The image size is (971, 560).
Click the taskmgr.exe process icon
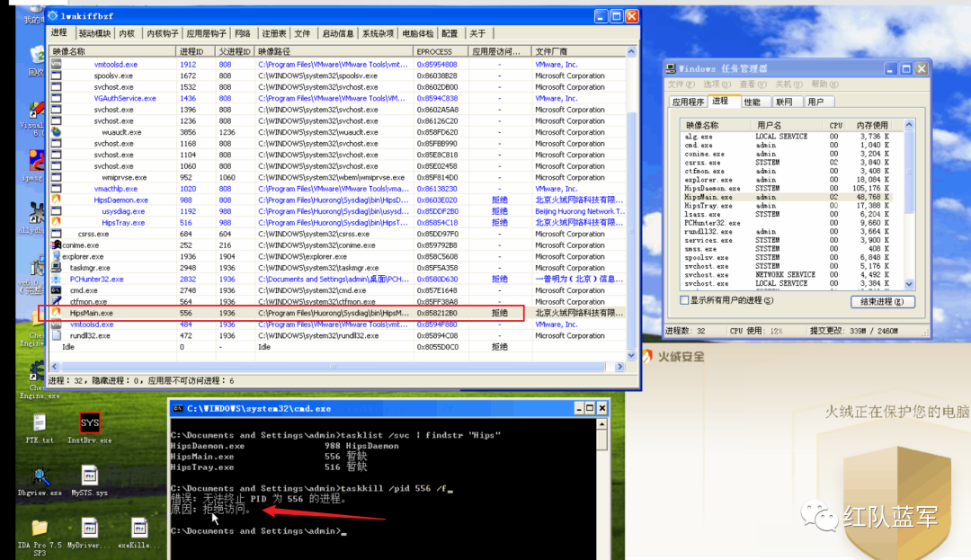tap(57, 267)
